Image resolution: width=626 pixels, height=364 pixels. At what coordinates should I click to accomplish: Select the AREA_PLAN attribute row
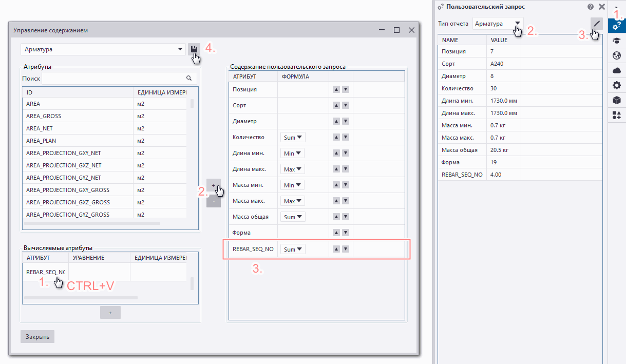click(x=105, y=141)
